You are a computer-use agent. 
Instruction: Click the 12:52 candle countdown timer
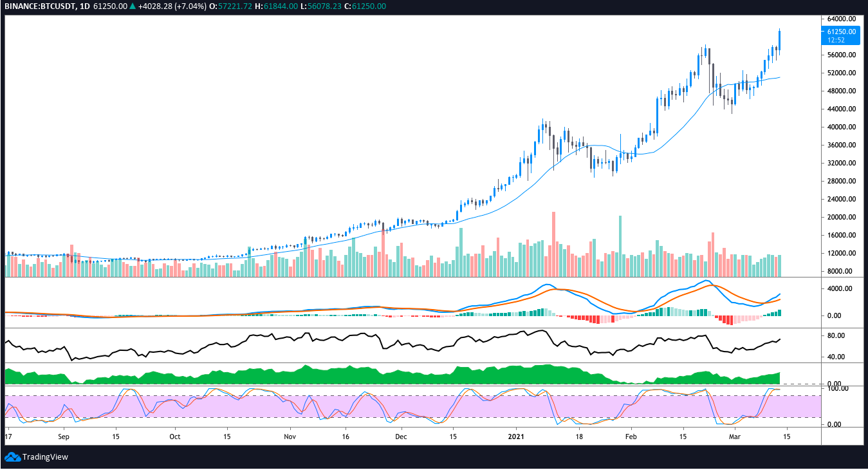[x=836, y=40]
